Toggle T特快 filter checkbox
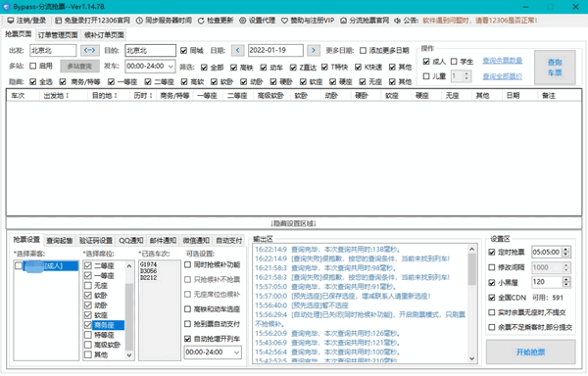The width and height of the screenshot is (588, 376). 324,67
